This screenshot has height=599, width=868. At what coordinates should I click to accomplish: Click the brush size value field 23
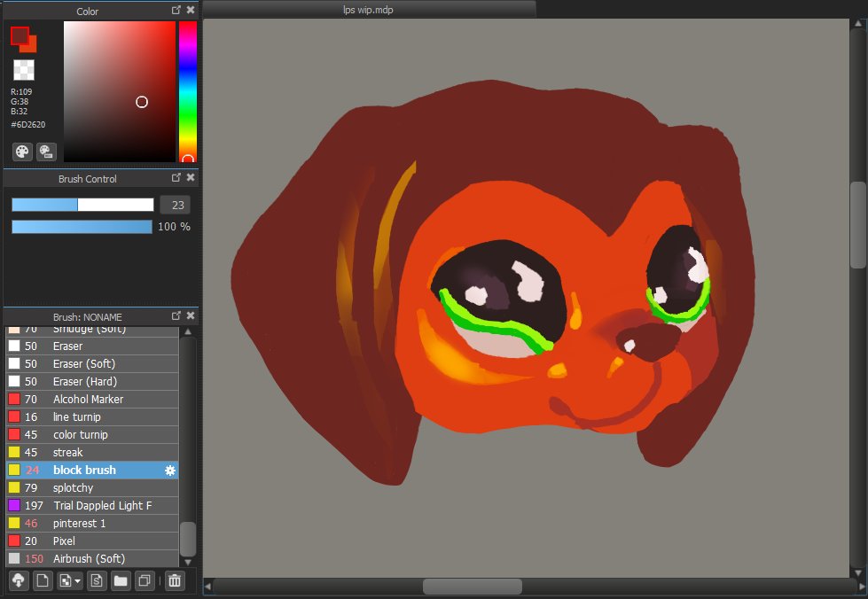[x=175, y=205]
